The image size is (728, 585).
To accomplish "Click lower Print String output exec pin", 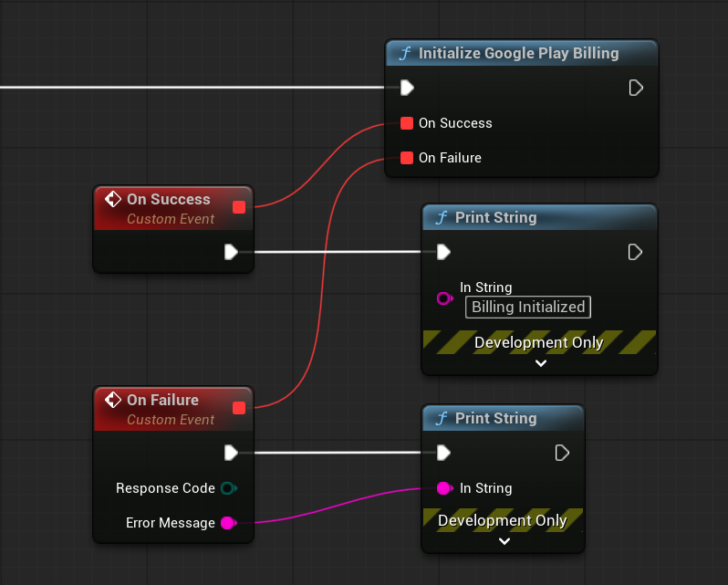I will [562, 453].
